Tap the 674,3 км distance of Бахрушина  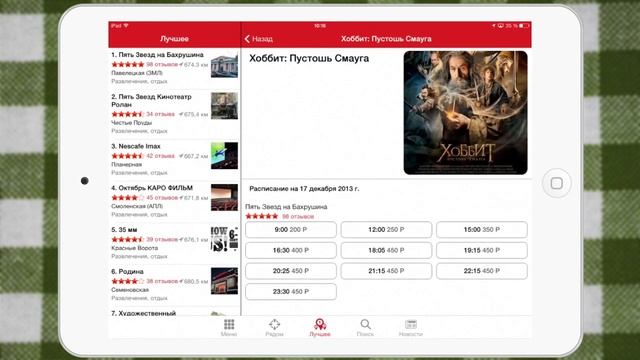pos(193,64)
